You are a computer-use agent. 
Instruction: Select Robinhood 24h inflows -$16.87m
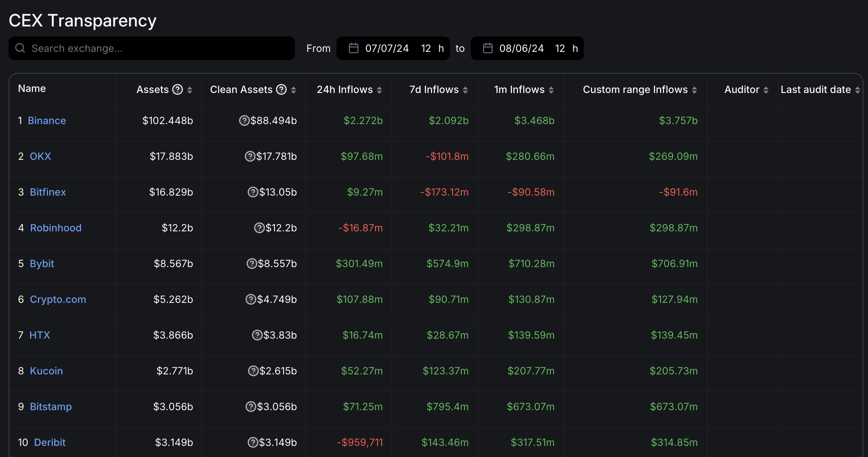click(x=360, y=228)
